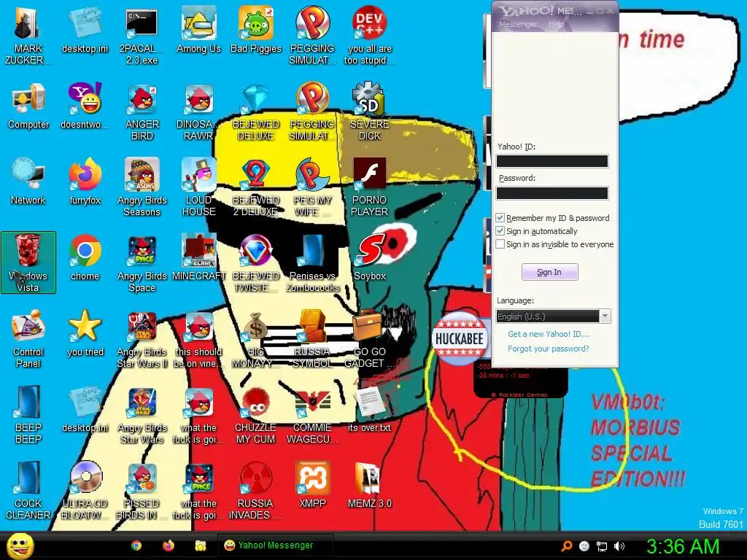Toggle 'Remember my ID & password' checkbox

pos(500,217)
